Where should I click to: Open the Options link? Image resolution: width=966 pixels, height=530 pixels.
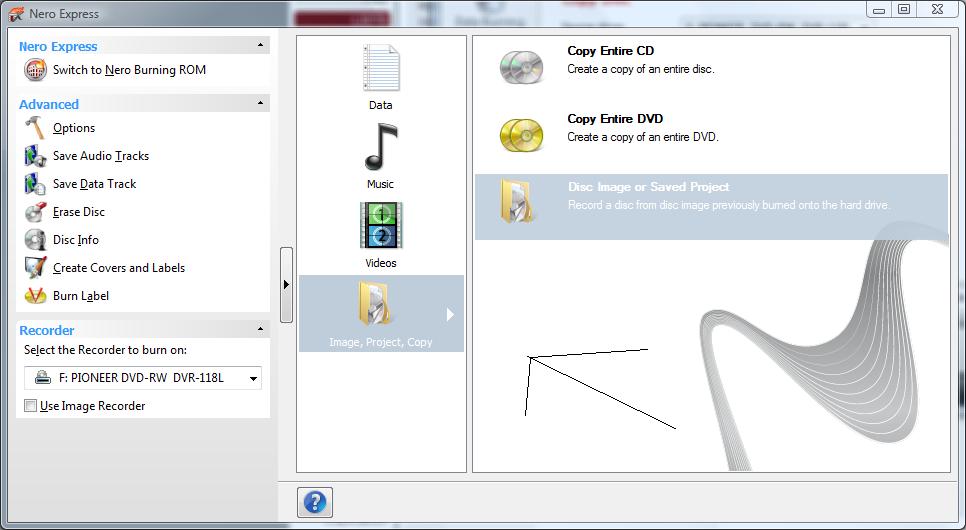(x=74, y=128)
